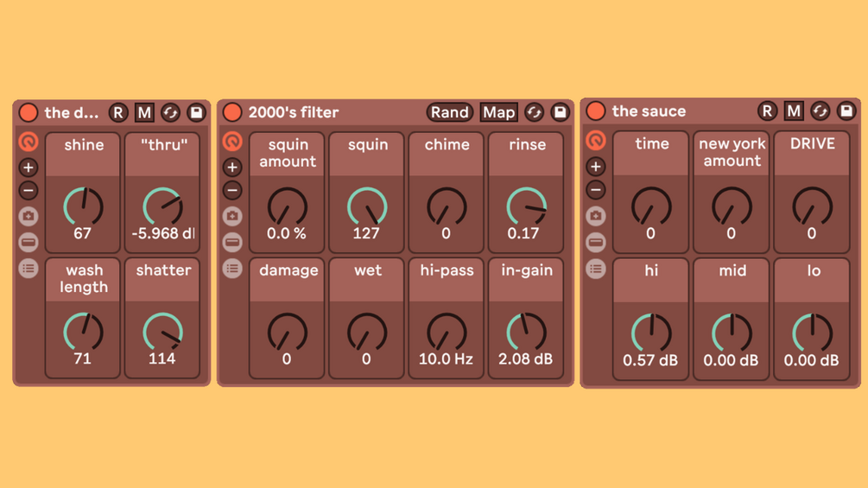Click the M map button on 'the d...' rack
Screen dimensions: 868x488
(144, 113)
